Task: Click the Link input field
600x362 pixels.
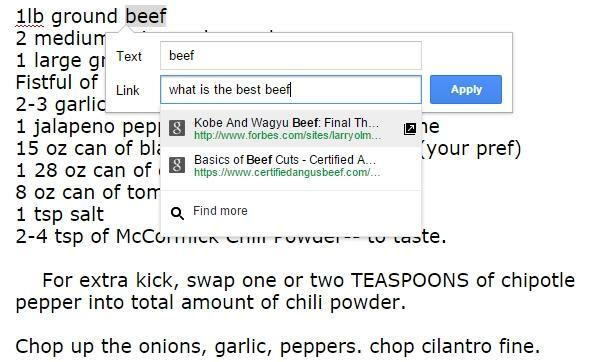Action: [x=291, y=90]
